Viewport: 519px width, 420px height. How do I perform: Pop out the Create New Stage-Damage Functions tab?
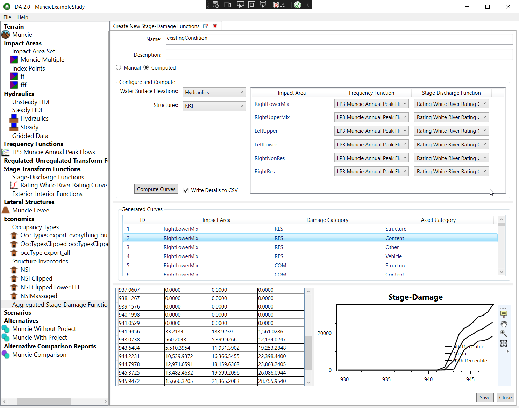205,26
